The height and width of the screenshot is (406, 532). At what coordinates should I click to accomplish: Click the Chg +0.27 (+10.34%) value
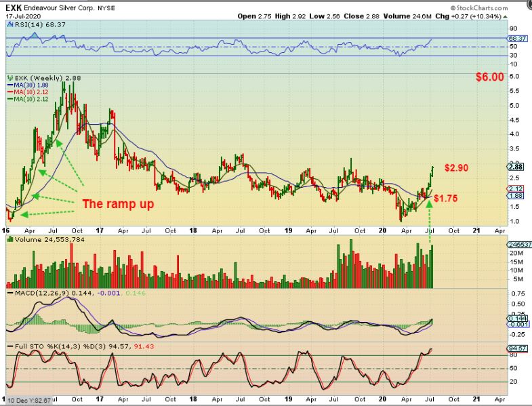(468, 16)
